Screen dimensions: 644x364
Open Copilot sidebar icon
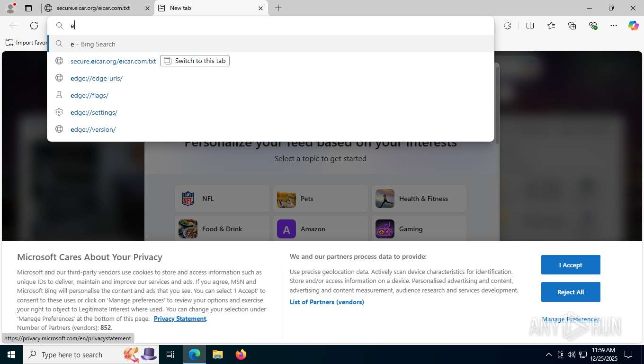click(x=633, y=26)
